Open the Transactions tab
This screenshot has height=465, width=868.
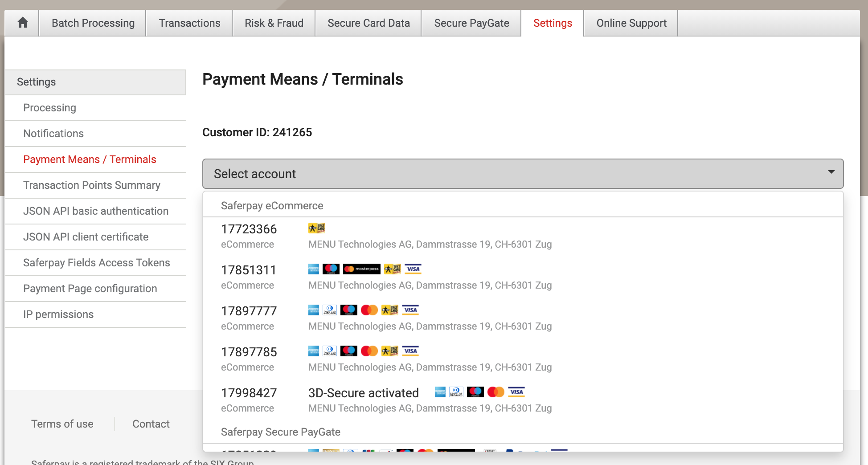pyautogui.click(x=189, y=23)
